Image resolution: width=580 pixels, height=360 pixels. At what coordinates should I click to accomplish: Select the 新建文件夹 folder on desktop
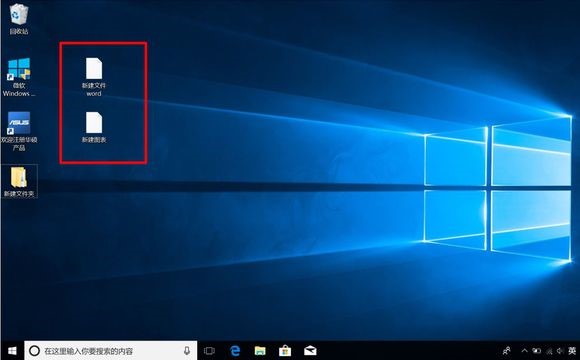19,181
